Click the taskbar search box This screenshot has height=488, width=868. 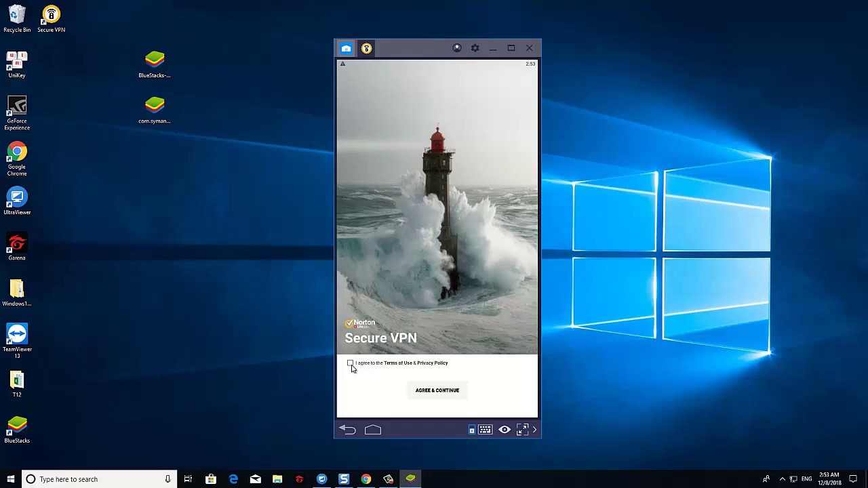click(x=99, y=479)
